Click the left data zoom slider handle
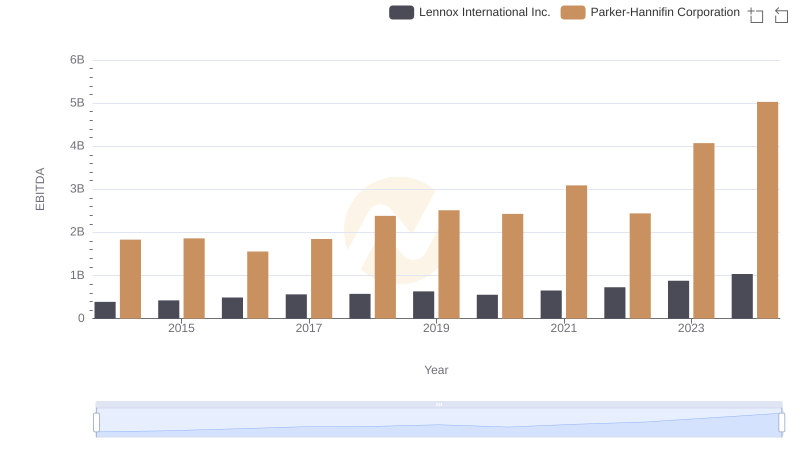This screenshot has height=461, width=800. tap(96, 423)
